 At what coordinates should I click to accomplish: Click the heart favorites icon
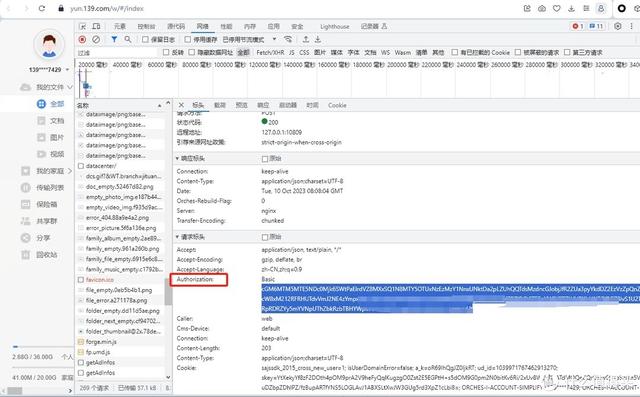pyautogui.click(x=556, y=8)
